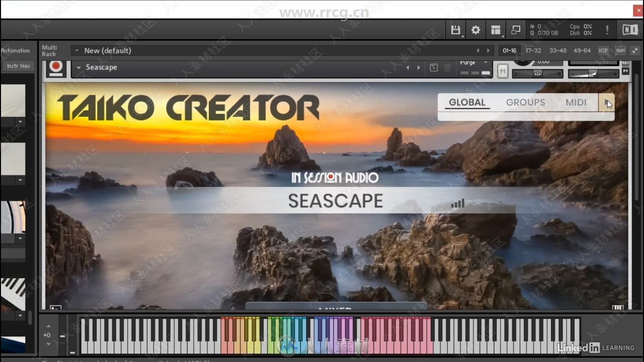This screenshot has height=362, width=644.
Task: Click the Native Instruments NI logo
Action: pyautogui.click(x=630, y=30)
